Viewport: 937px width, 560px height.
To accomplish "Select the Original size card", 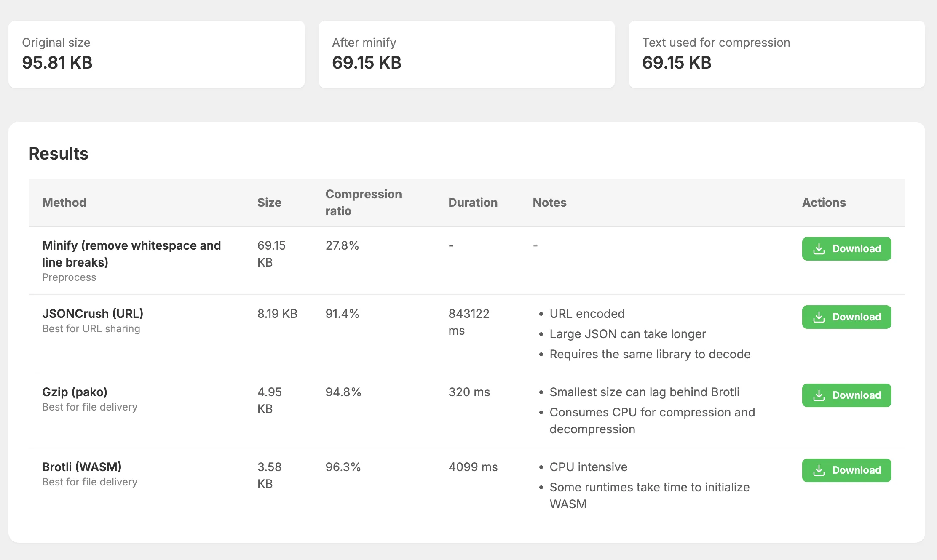I will (156, 54).
